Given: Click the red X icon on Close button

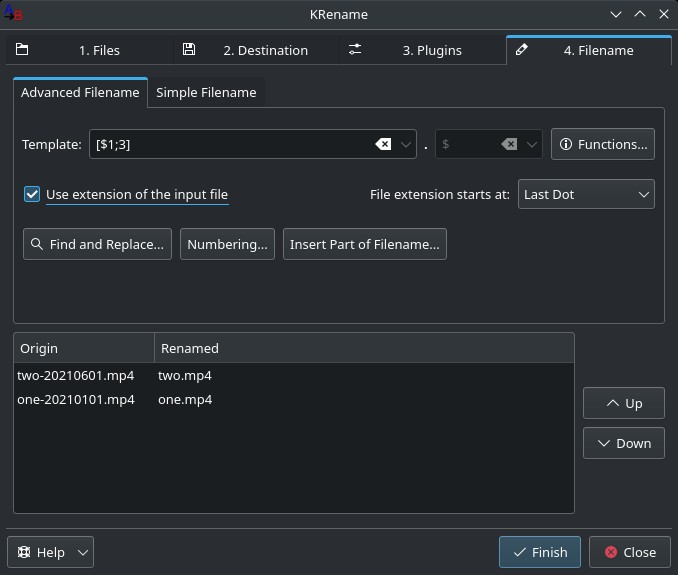Looking at the screenshot, I should click(611, 552).
